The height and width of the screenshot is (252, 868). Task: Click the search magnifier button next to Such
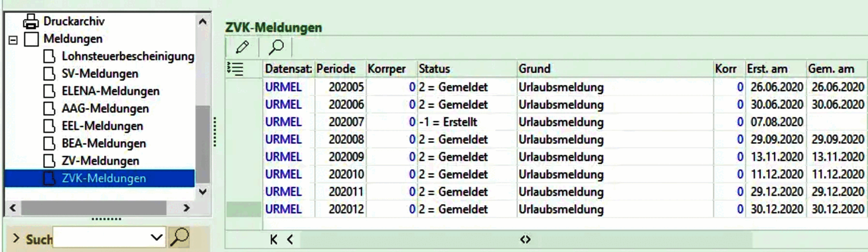[x=179, y=237]
